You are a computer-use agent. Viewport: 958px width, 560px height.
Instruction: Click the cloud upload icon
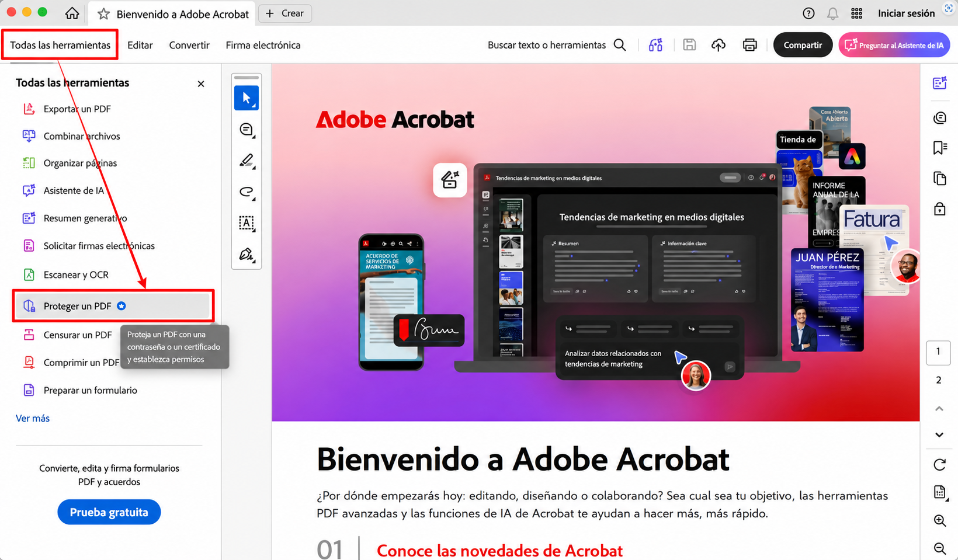coord(718,45)
